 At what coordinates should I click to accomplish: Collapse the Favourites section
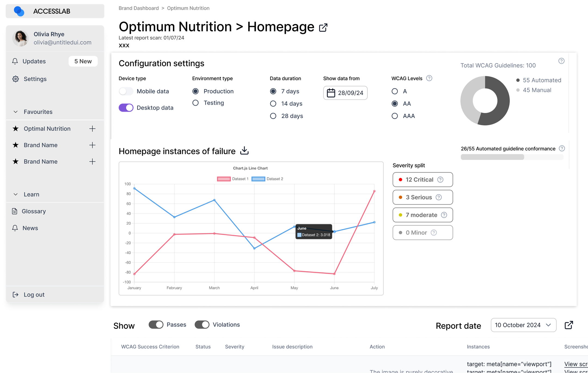tap(16, 112)
